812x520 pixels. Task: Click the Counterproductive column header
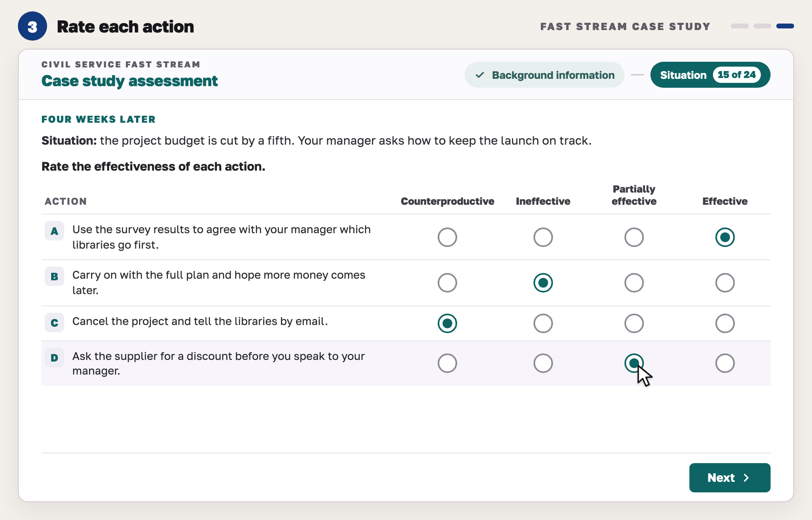click(x=447, y=201)
